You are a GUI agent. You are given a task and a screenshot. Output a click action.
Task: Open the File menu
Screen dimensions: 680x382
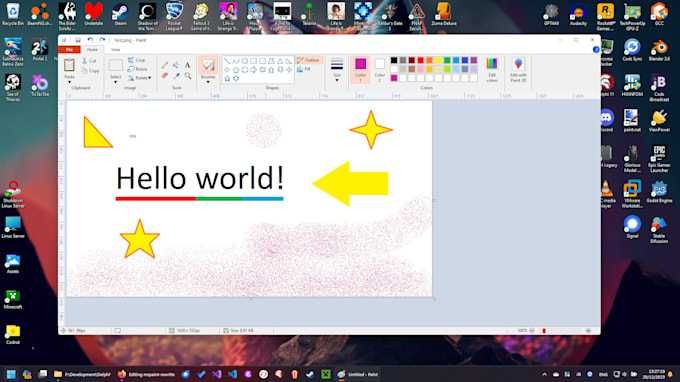69,50
